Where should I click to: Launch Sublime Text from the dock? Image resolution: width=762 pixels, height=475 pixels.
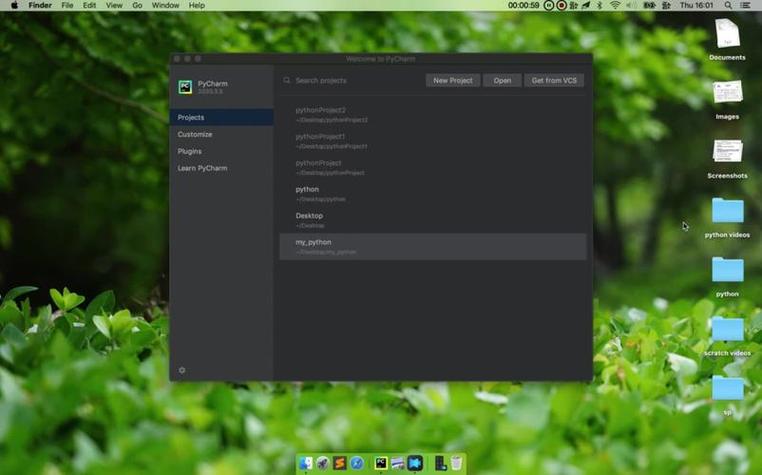click(340, 463)
